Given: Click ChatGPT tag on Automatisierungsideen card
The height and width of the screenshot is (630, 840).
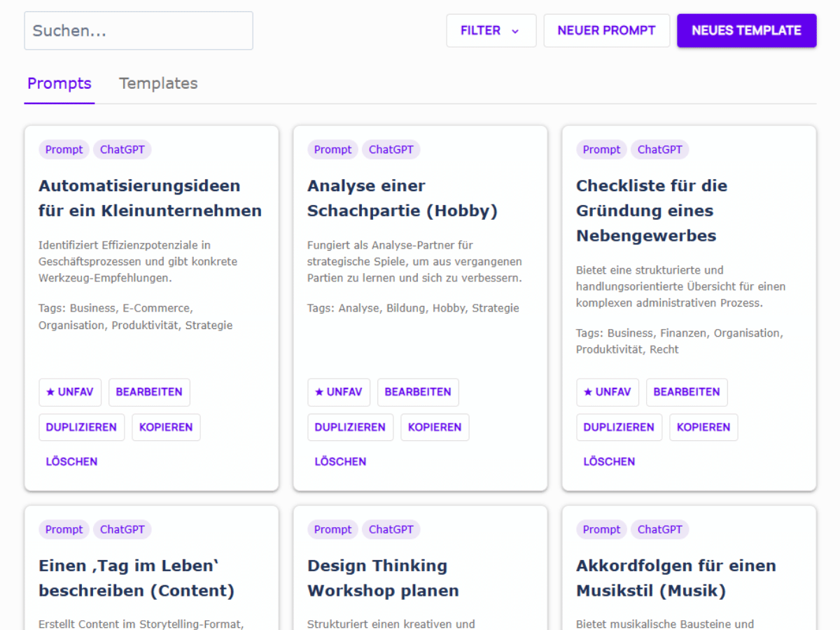Looking at the screenshot, I should pyautogui.click(x=122, y=149).
